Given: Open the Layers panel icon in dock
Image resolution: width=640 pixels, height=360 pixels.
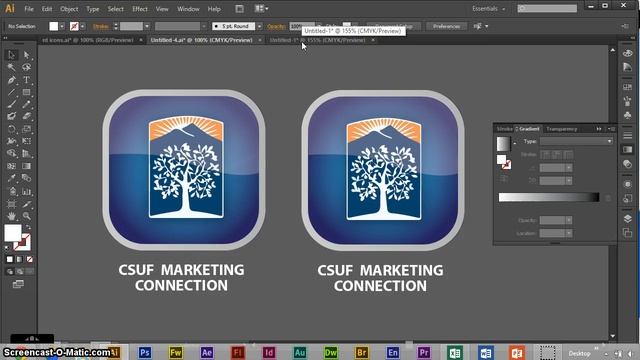Looking at the screenshot, I should pyautogui.click(x=628, y=218).
